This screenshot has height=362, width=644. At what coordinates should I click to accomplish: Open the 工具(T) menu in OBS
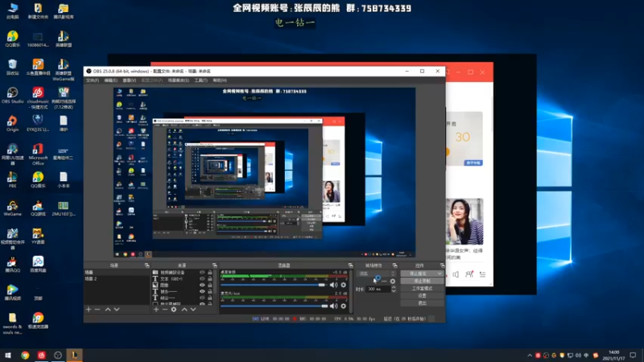(200, 80)
